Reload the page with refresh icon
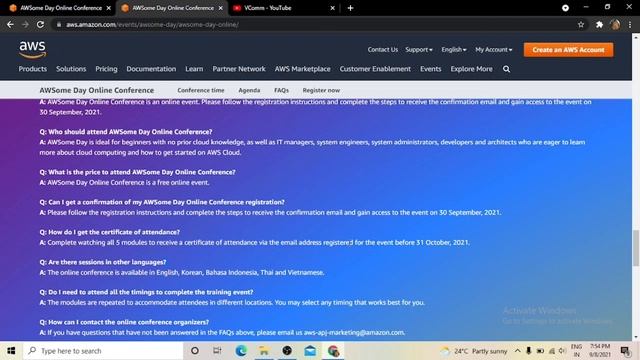The width and height of the screenshot is (640, 360). coord(40,24)
